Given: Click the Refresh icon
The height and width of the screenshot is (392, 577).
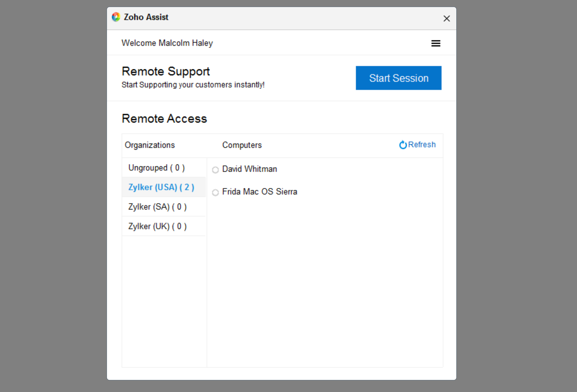Looking at the screenshot, I should pos(403,145).
